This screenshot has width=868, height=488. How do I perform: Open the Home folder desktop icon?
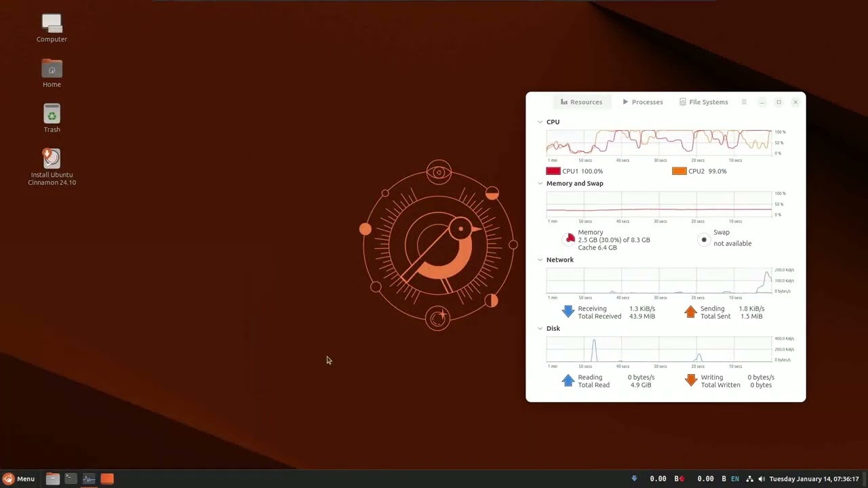point(52,73)
